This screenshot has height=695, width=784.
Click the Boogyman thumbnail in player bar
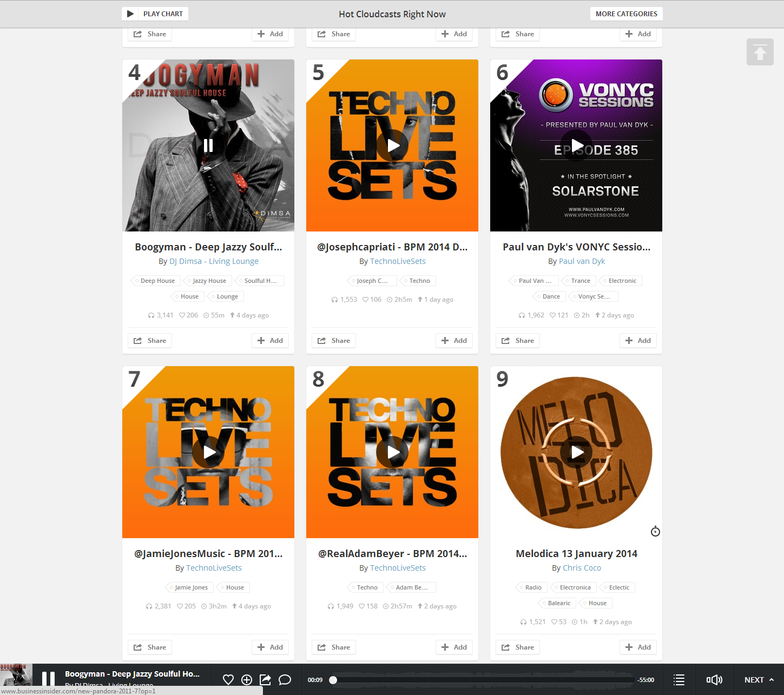[16, 679]
